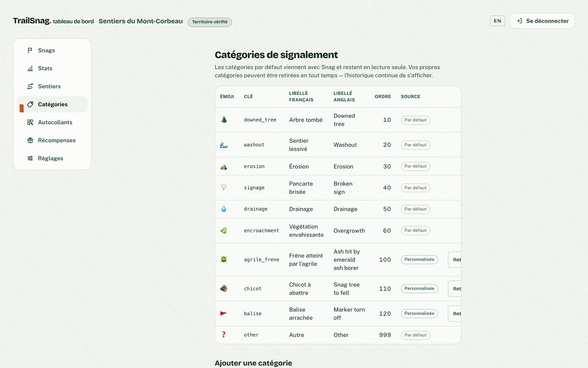Click the wood log emoji for chicot

coord(224,288)
